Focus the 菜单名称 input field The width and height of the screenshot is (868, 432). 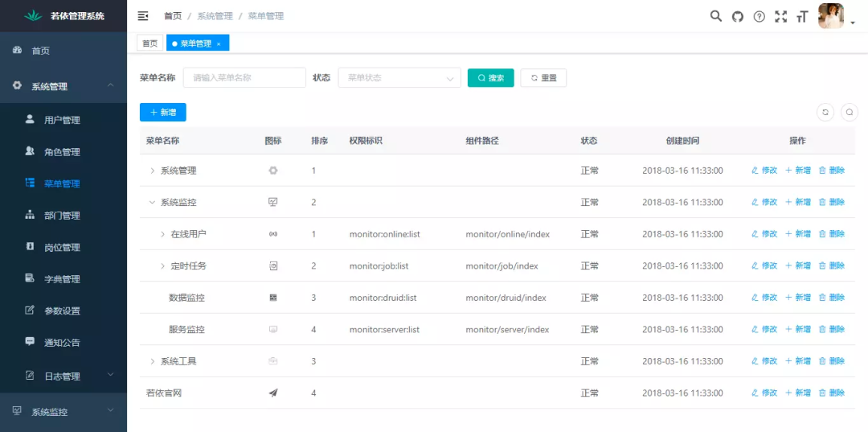pyautogui.click(x=244, y=77)
